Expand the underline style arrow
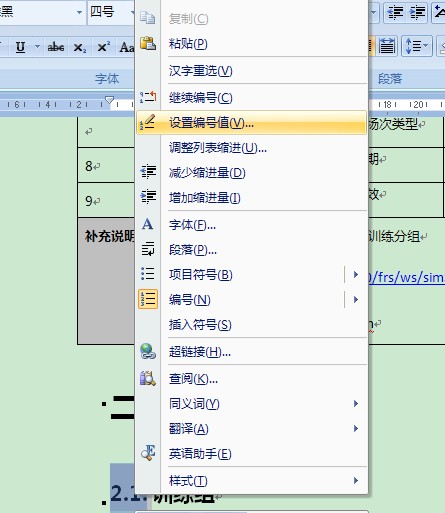445x513 pixels. tap(37, 47)
